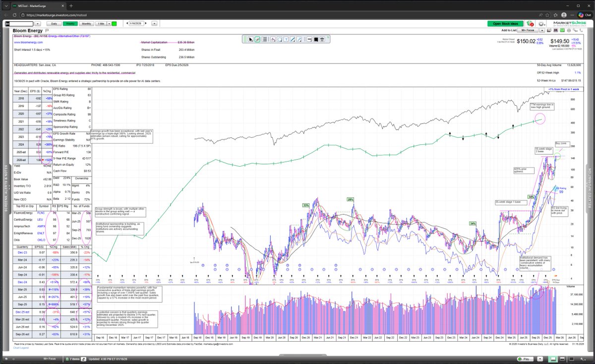Open the 1 Min interval dropdown
The width and height of the screenshot is (595, 364).
[x=109, y=23]
